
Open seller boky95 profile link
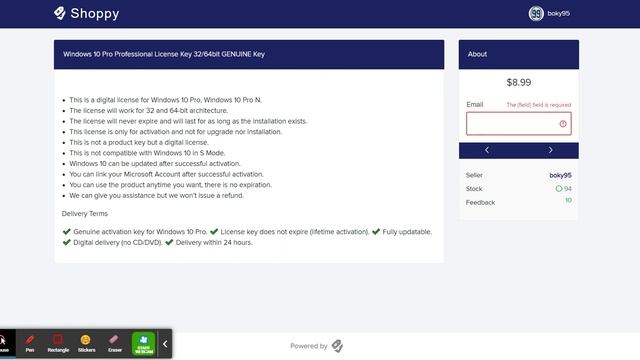(560, 175)
